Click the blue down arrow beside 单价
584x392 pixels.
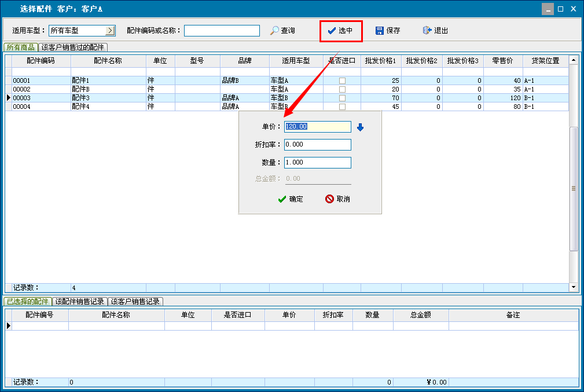pyautogui.click(x=360, y=127)
